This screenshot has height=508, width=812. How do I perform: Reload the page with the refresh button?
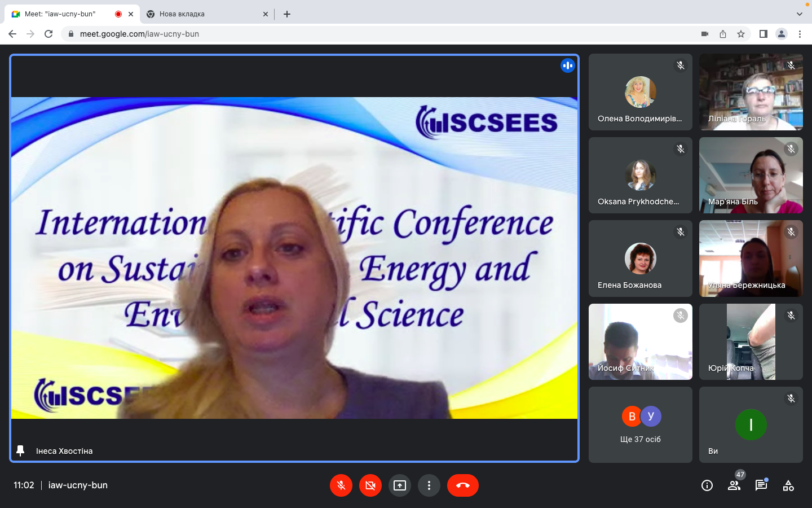click(48, 34)
